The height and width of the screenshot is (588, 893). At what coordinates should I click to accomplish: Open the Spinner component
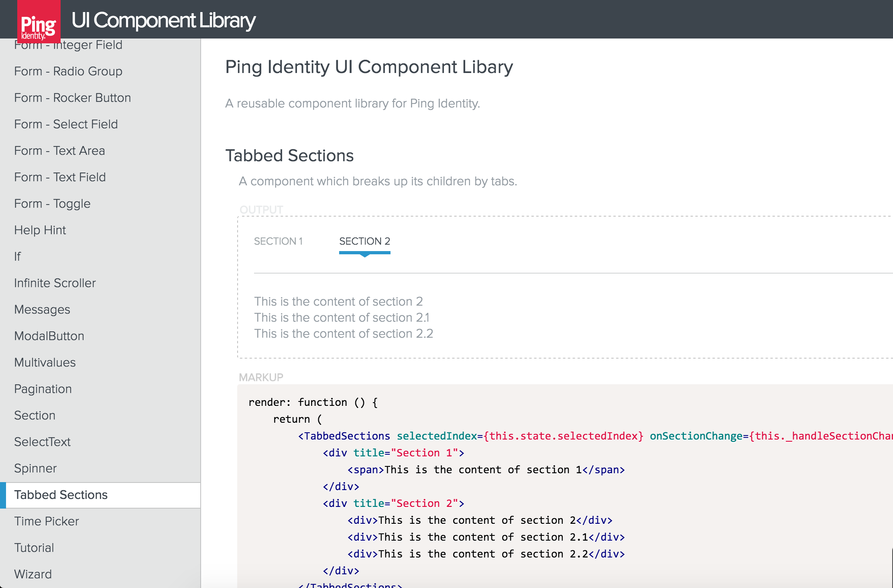click(35, 468)
